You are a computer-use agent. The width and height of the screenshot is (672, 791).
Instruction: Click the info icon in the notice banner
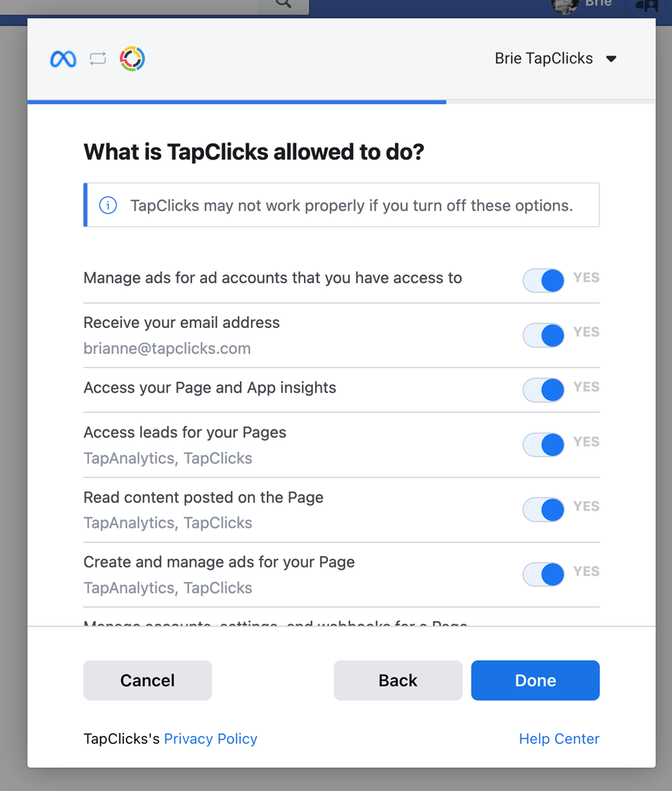(108, 205)
